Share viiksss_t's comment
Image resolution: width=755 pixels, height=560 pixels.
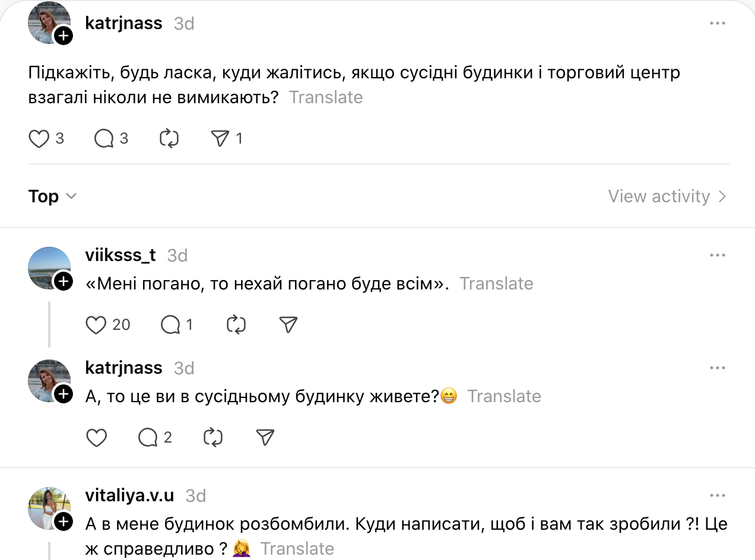(x=288, y=324)
